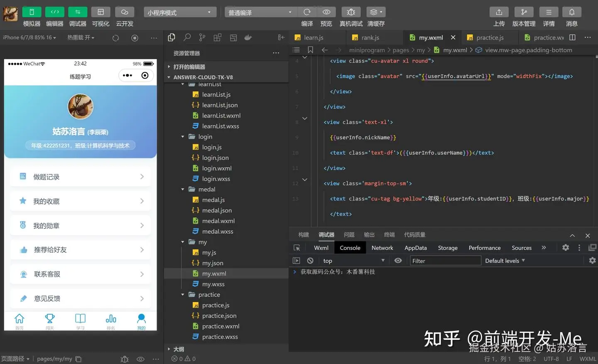The image size is (598, 364).
Task: Click the simulator stop record icon
Action: pyautogui.click(x=135, y=38)
